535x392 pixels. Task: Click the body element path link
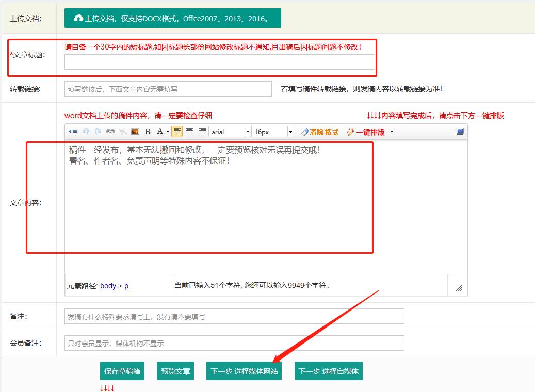(x=107, y=286)
